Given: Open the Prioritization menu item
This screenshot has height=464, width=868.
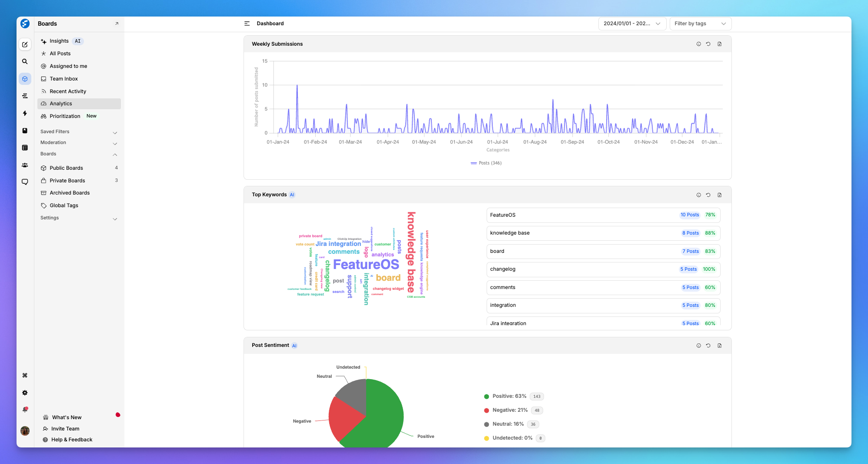Looking at the screenshot, I should point(65,116).
